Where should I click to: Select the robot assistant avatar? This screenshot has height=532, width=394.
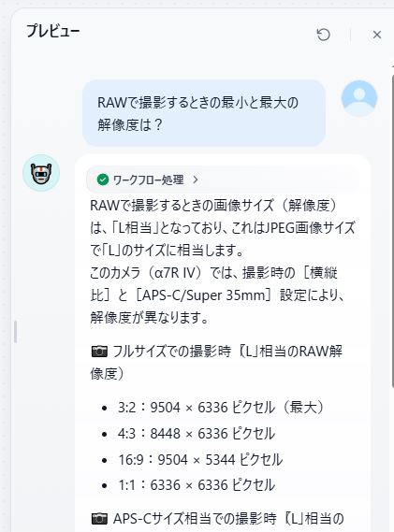point(41,173)
